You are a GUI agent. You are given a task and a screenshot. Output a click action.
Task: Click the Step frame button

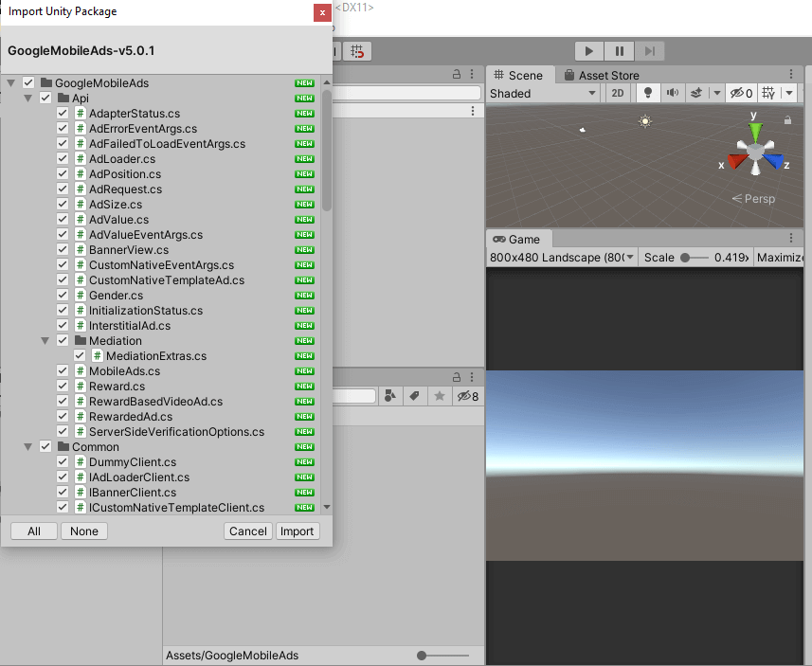649,51
